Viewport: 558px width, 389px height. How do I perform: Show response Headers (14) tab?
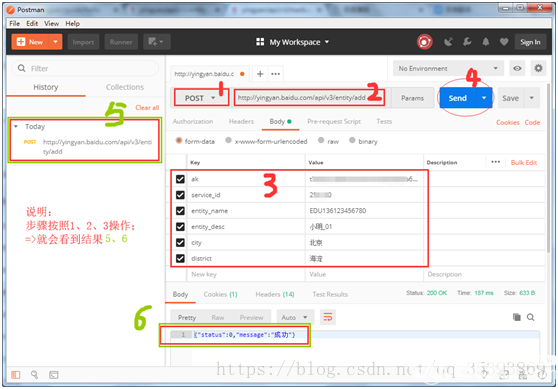275,294
